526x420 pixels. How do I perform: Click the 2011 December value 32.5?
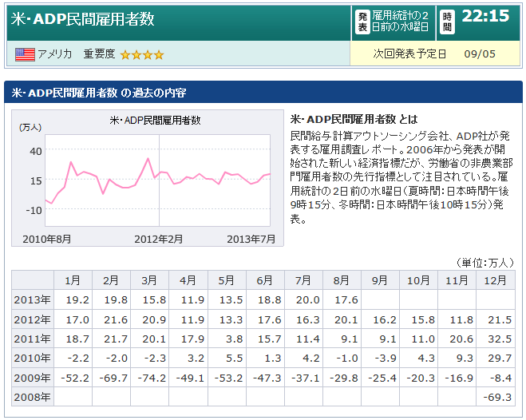[x=500, y=339]
